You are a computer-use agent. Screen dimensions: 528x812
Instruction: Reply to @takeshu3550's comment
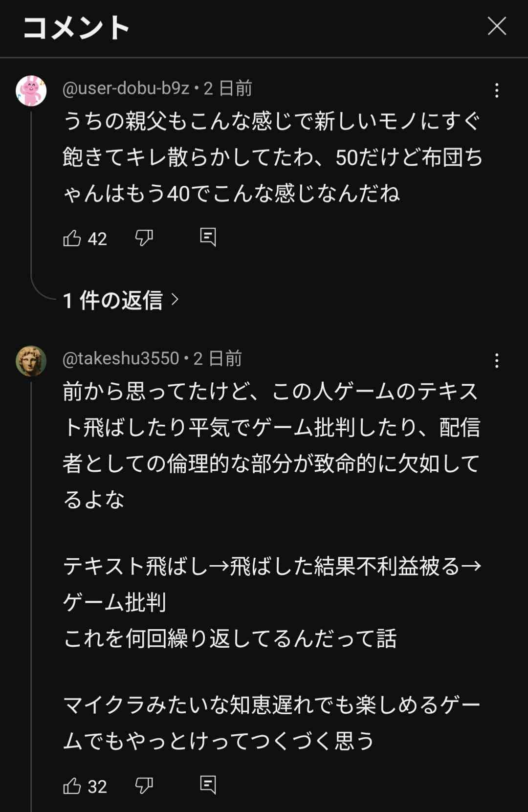(x=208, y=785)
